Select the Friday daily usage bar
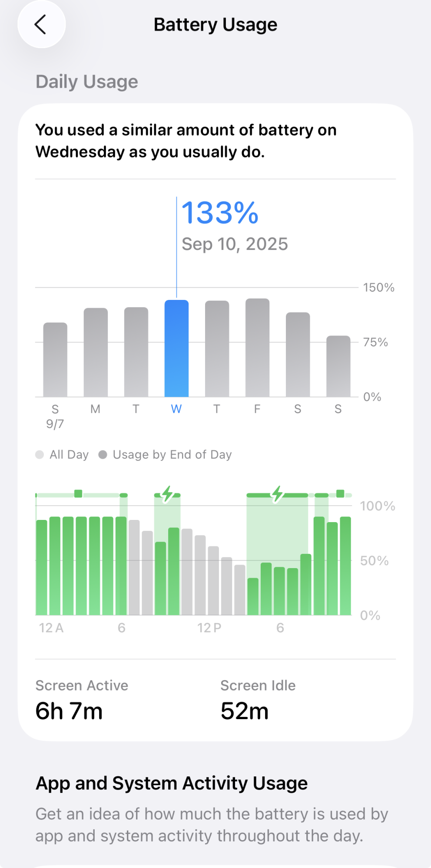 pyautogui.click(x=257, y=348)
